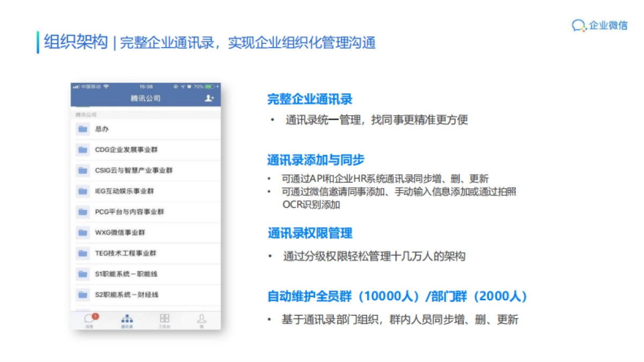Open the CSIG云与智慧产业事业群 folder icon
The height and width of the screenshot is (362, 644).
(82, 171)
